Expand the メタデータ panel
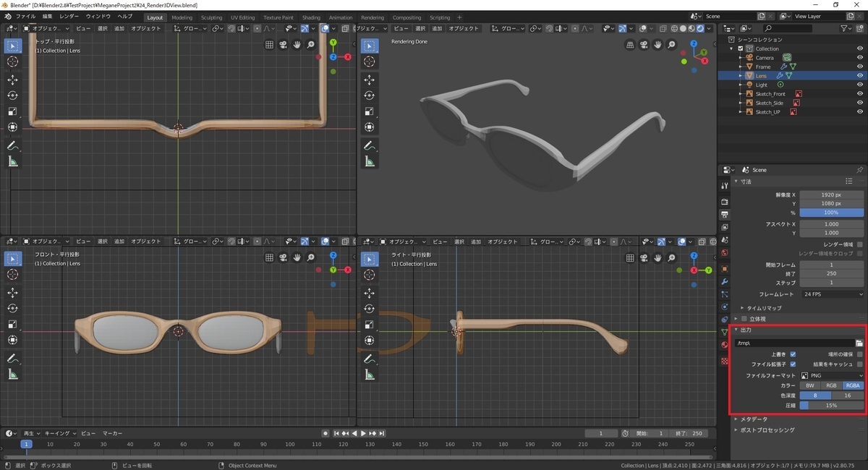This screenshot has width=868, height=470. coord(753,419)
